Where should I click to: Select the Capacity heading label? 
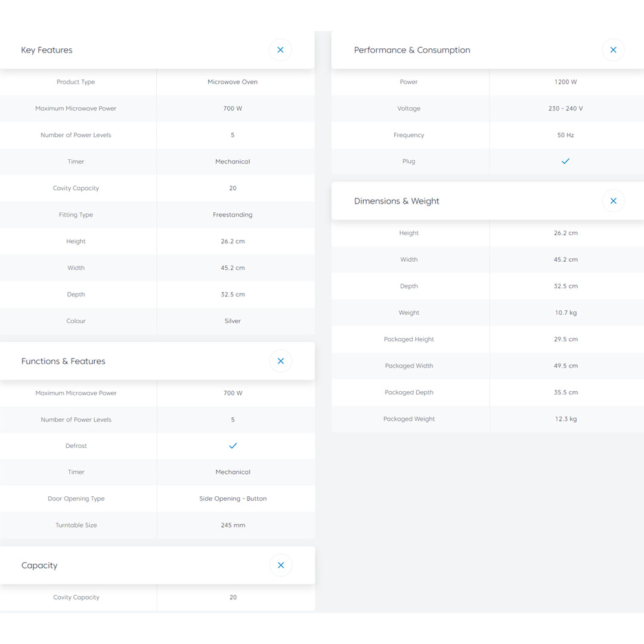(x=39, y=565)
